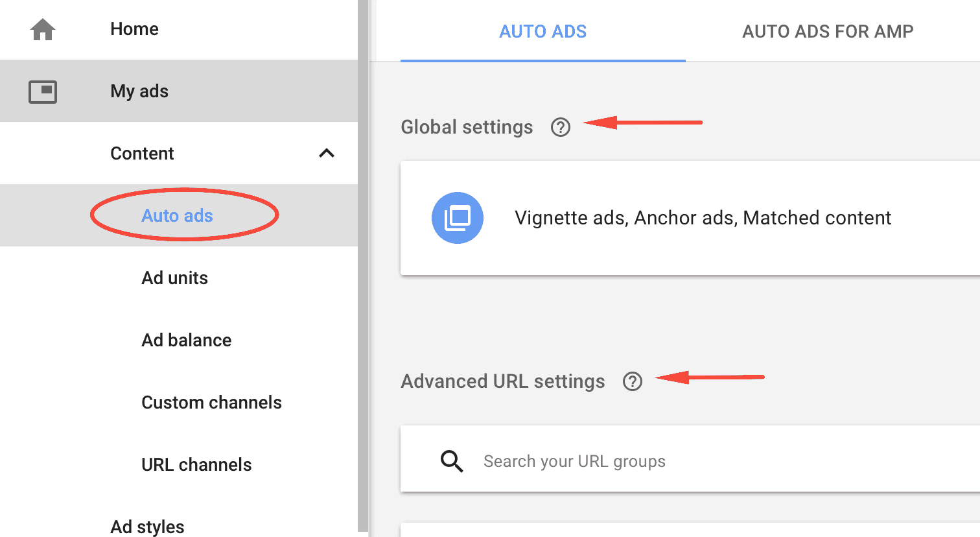Click the My ads menu label
This screenshot has height=537, width=980.
click(x=139, y=91)
